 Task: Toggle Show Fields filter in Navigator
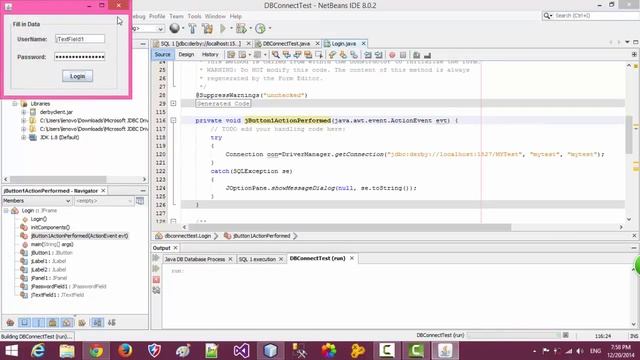click(24, 323)
